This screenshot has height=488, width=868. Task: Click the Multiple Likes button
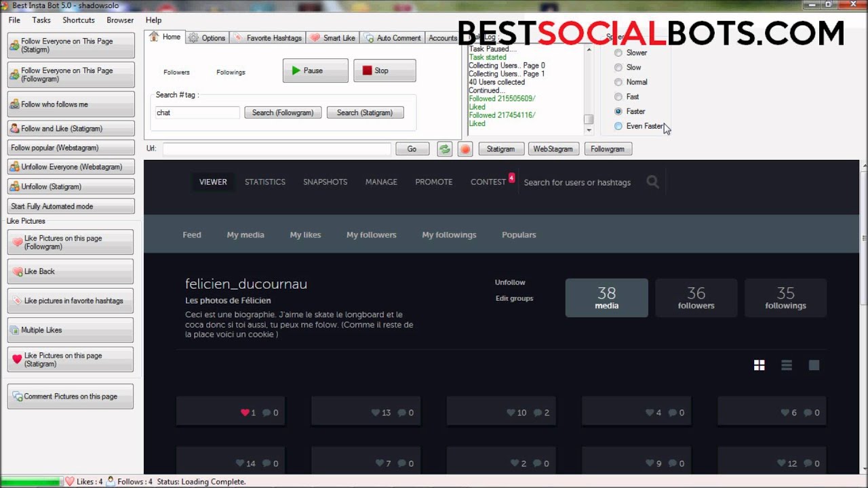71,330
